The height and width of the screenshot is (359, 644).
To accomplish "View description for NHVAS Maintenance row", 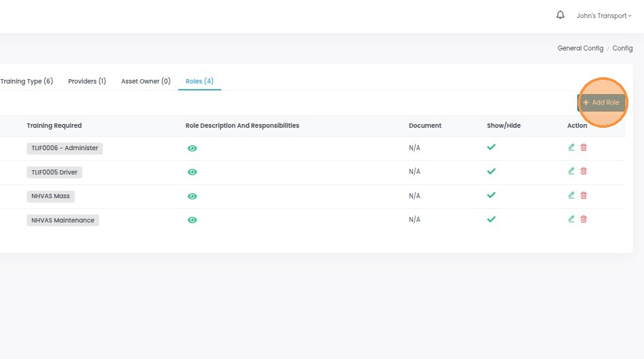I will tap(192, 220).
